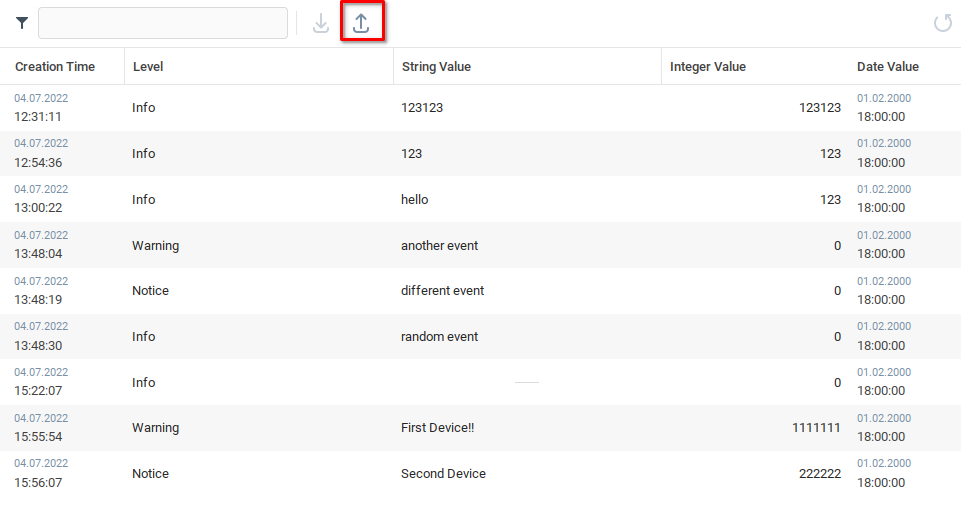The height and width of the screenshot is (510, 961).
Task: Click the Integer Value column header
Action: coord(707,67)
